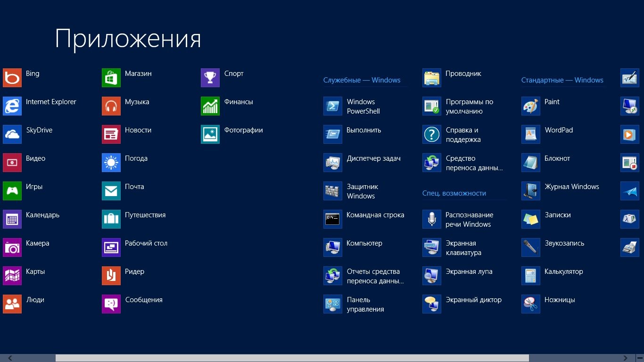Open the Фотографии app icon
This screenshot has height=362, width=644.
[x=210, y=134]
